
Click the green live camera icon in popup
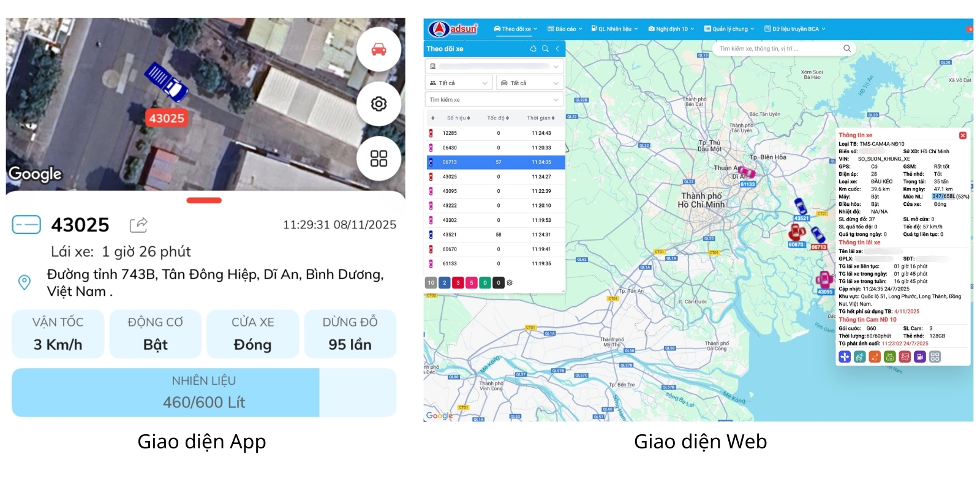point(890,356)
